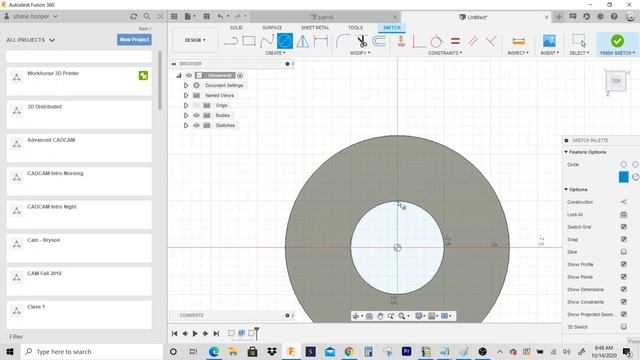Expand the Sketches tree node
The height and width of the screenshot is (360, 640).
click(186, 125)
